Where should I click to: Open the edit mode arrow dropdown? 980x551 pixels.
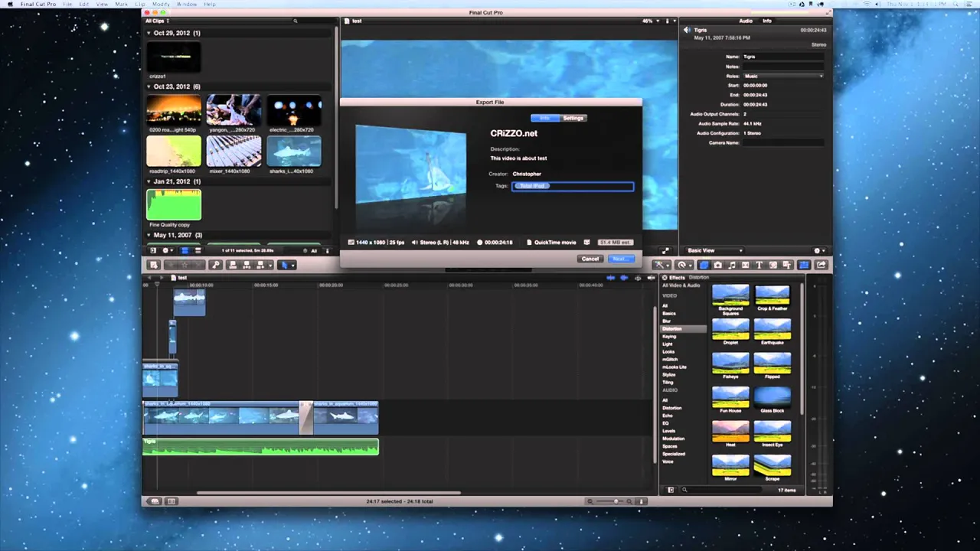270,265
